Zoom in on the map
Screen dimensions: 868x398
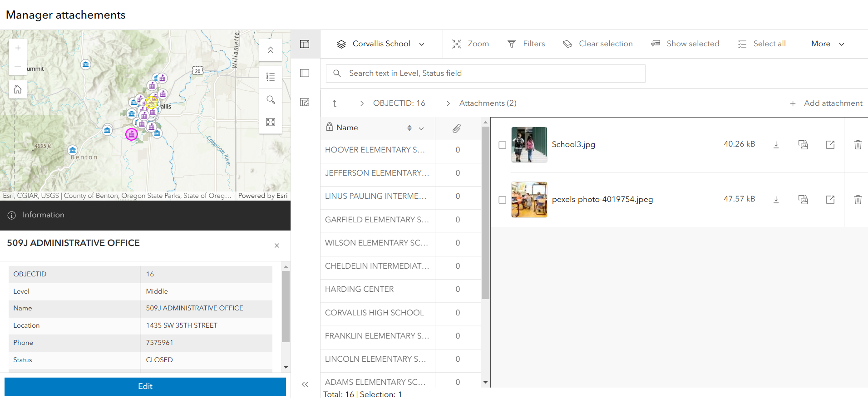tap(18, 48)
